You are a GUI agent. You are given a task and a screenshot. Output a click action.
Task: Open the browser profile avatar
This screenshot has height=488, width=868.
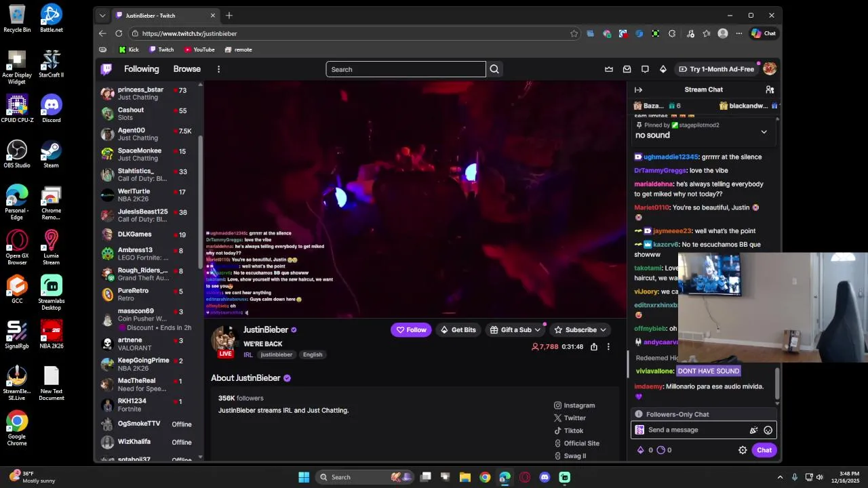point(723,33)
